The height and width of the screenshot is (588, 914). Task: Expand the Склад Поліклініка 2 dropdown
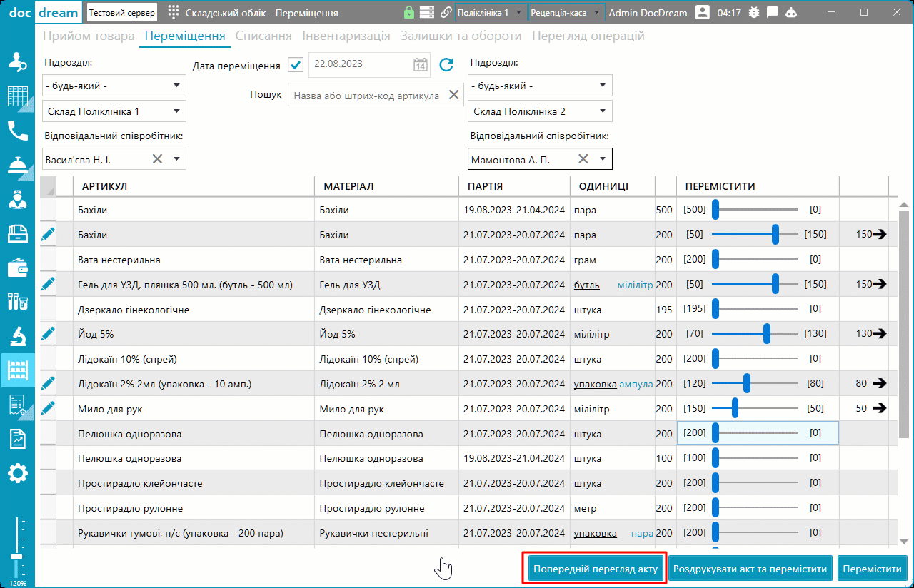603,111
